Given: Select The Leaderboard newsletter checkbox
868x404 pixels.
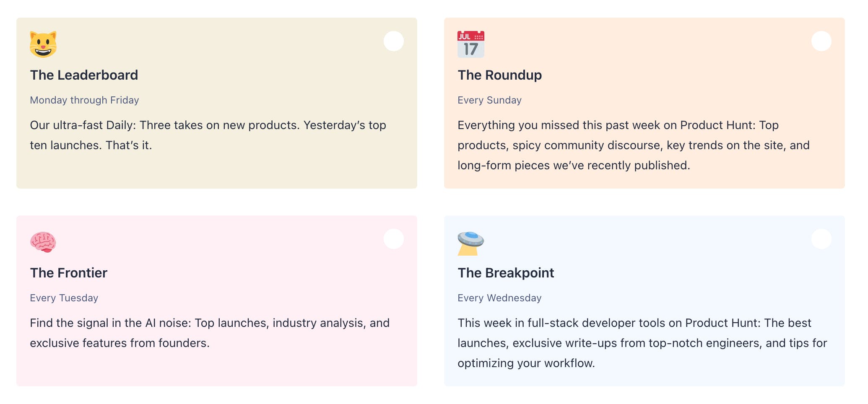Looking at the screenshot, I should pyautogui.click(x=393, y=41).
